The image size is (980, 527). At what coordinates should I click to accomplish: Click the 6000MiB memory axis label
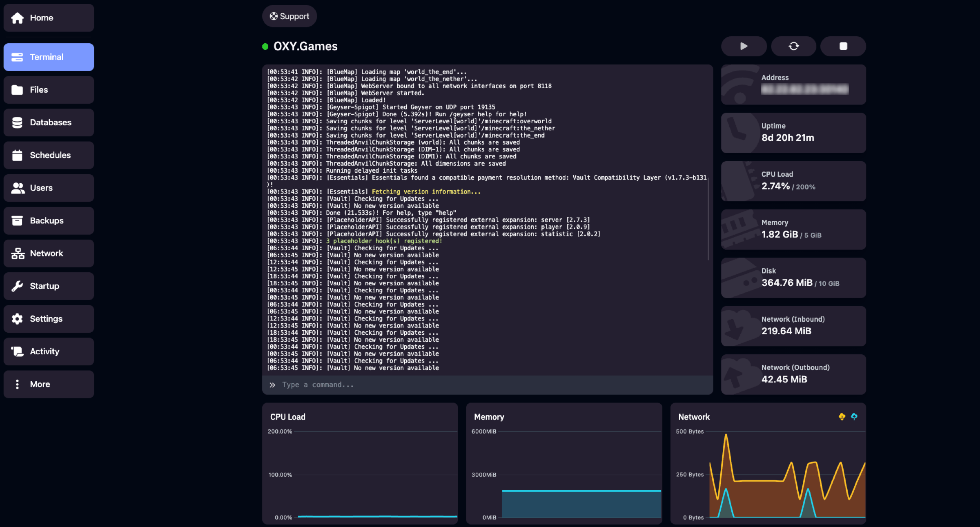tap(484, 431)
